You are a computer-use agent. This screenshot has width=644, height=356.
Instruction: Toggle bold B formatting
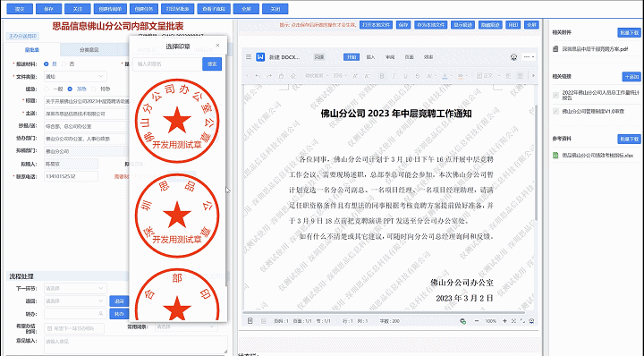coord(382,76)
